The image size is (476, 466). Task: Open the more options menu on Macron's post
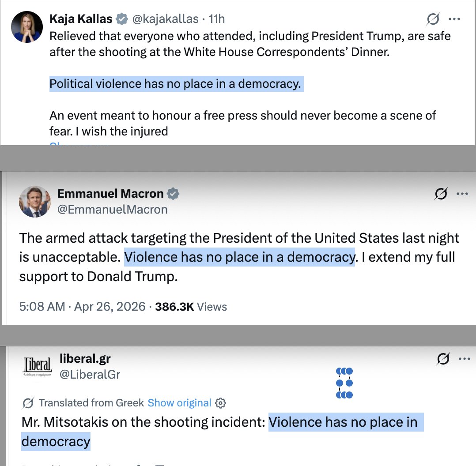[x=462, y=194]
